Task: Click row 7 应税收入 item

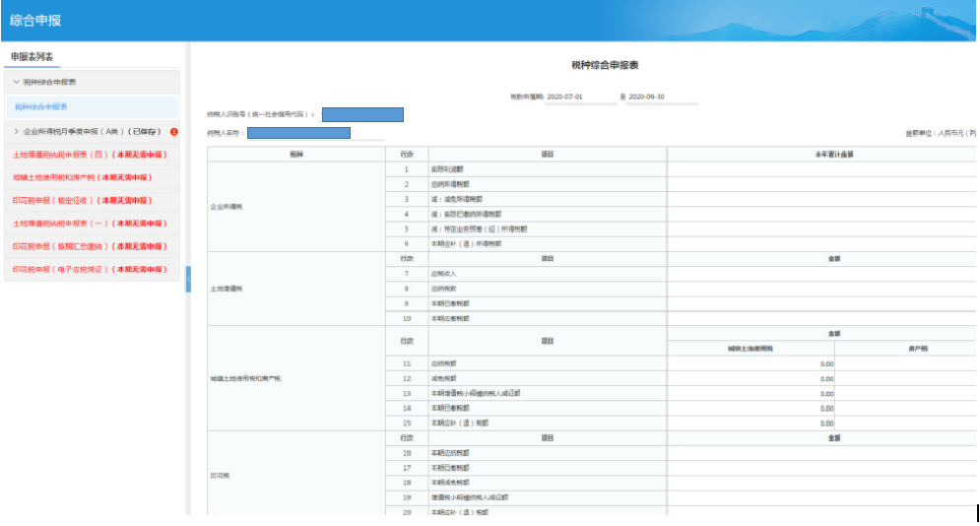Action: tap(443, 274)
